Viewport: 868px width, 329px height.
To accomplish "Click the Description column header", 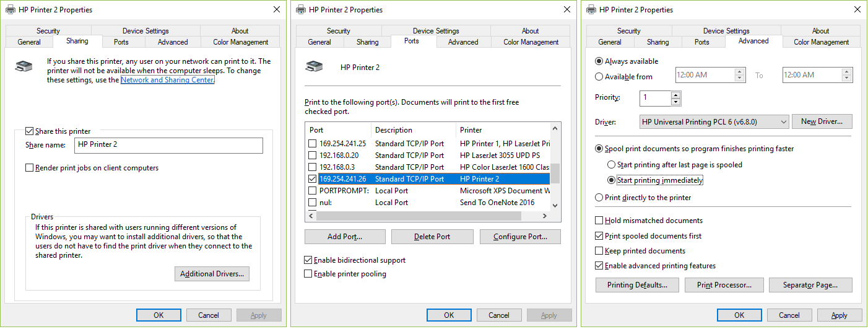I will [x=414, y=130].
